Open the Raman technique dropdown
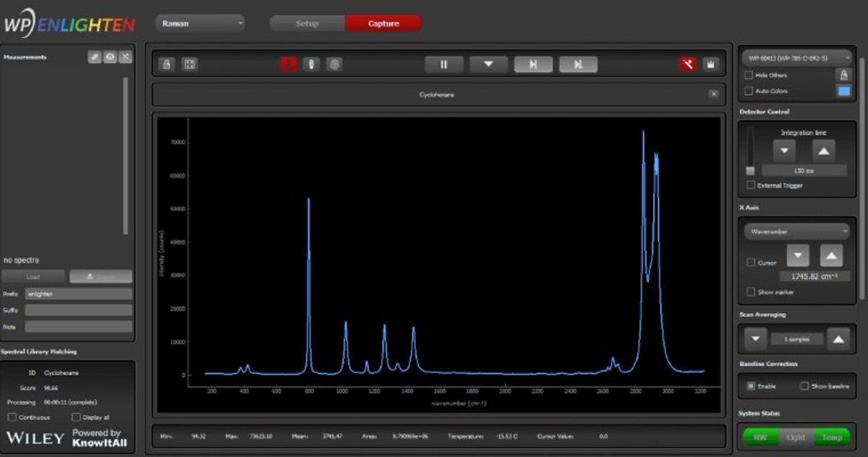The width and height of the screenshot is (868, 457). click(200, 24)
